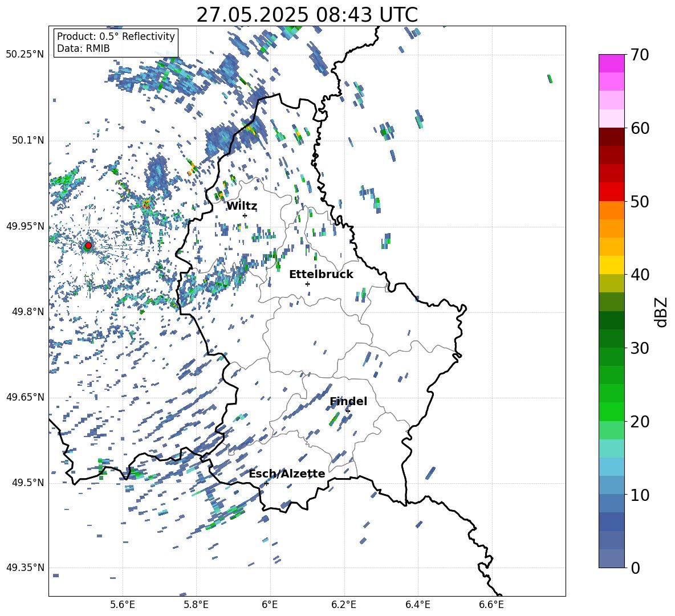Click the red radar site marker
This screenshot has height=616, width=675.
click(88, 245)
